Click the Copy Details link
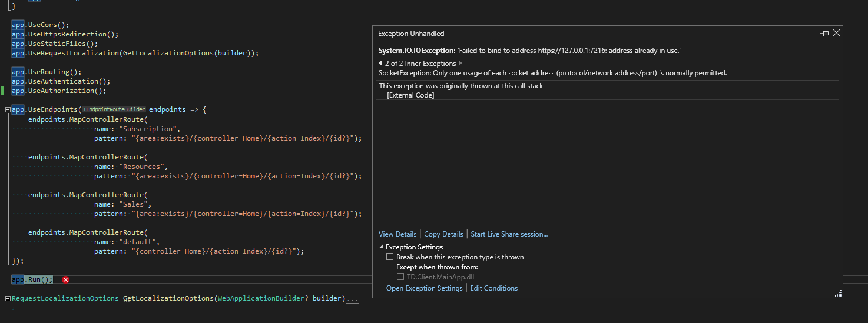 coord(443,234)
